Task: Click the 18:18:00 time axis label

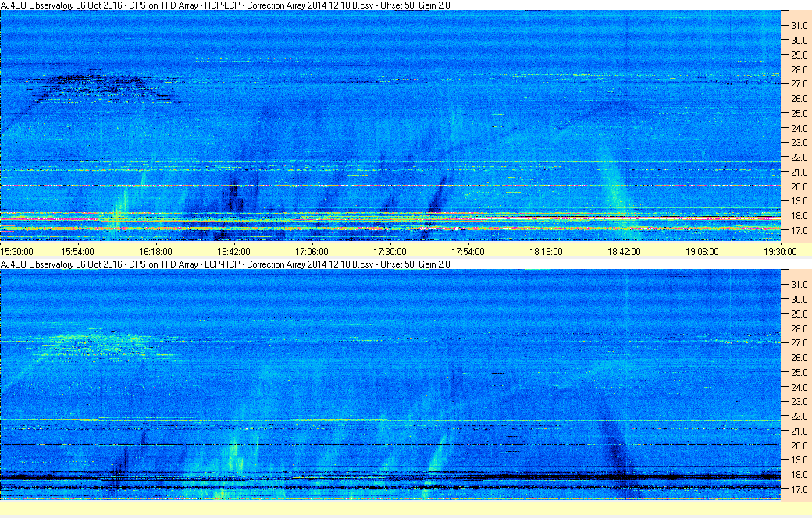Action: click(546, 251)
